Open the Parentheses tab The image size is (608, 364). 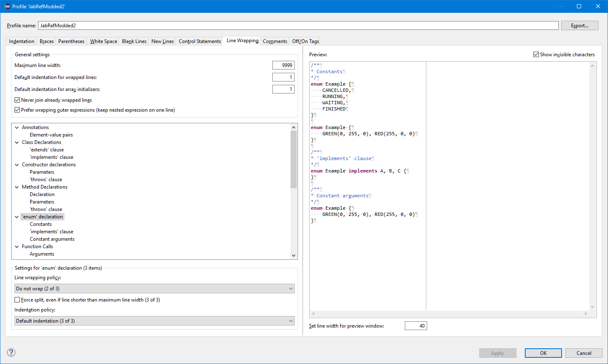point(71,41)
